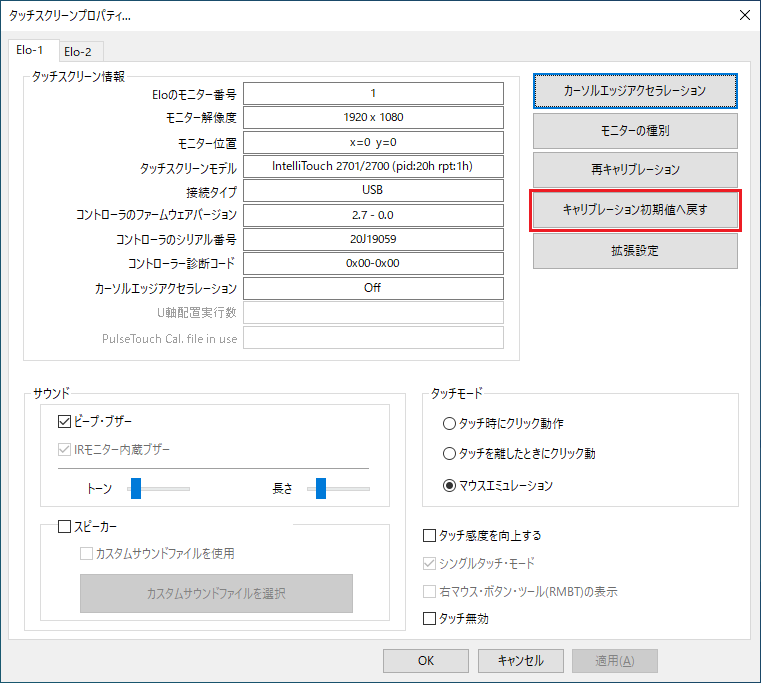Check タッチ感度を向上する option
761x683 pixels.
431,536
